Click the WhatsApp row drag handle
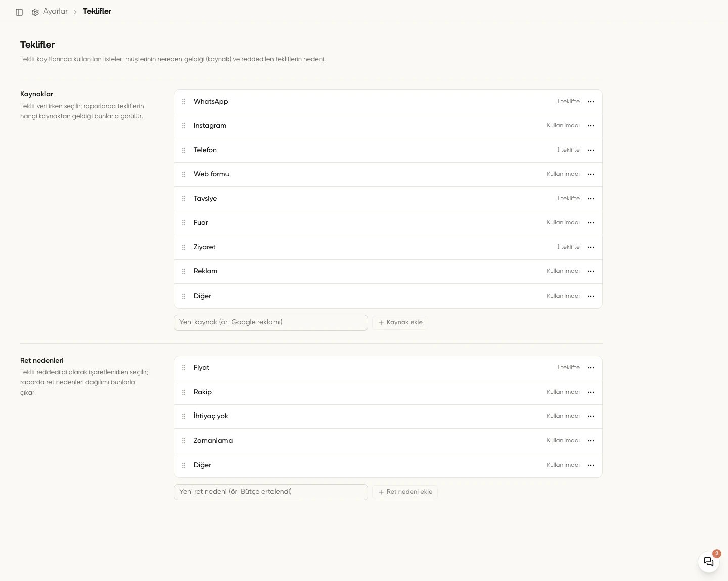 tap(184, 102)
